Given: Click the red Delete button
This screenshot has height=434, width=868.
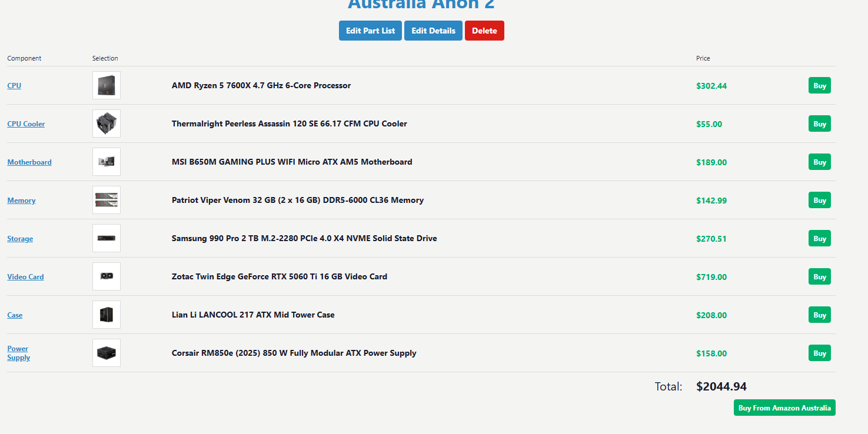Looking at the screenshot, I should pyautogui.click(x=484, y=31).
